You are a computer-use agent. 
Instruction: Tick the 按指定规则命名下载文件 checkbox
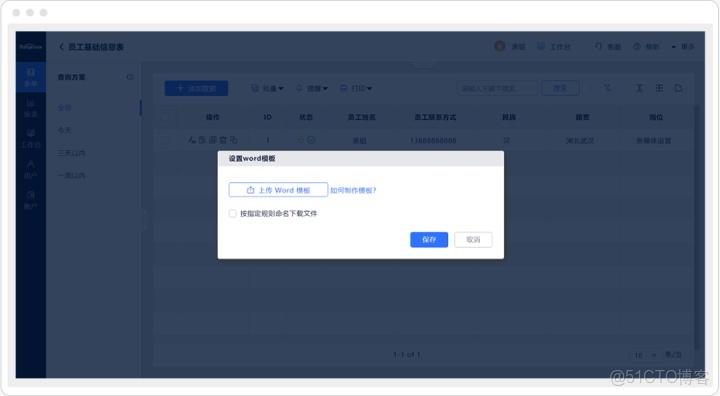[x=233, y=214]
